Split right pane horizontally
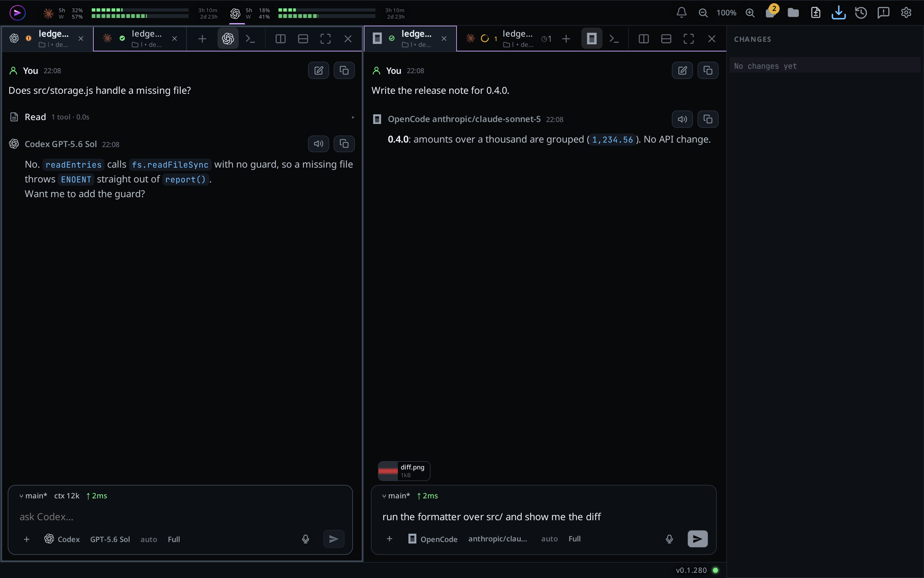The height and width of the screenshot is (578, 924). coord(666,39)
